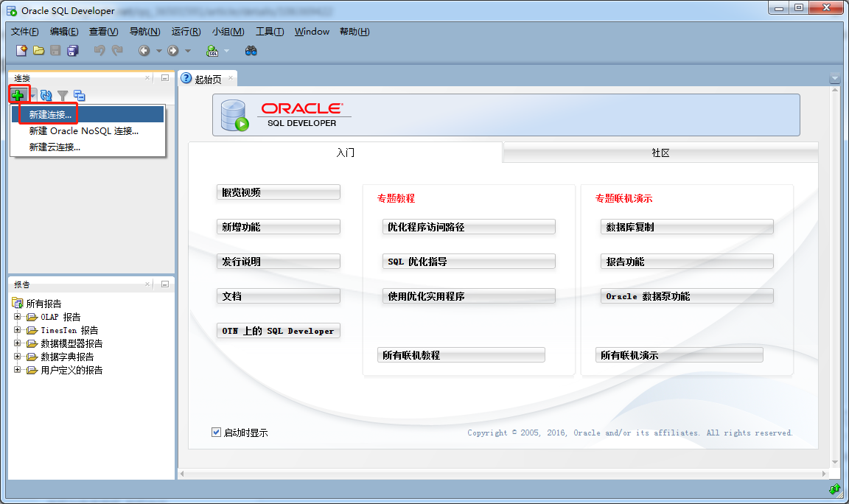Click the status bar green arrows icon
Viewport: 849px width, 504px height.
coord(834,489)
